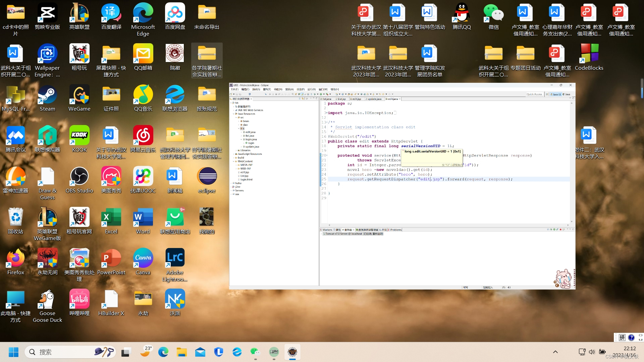This screenshot has width=644, height=362.
Task: Click the Run (green play) button in Eclipse toolbar
Action: tap(321, 94)
